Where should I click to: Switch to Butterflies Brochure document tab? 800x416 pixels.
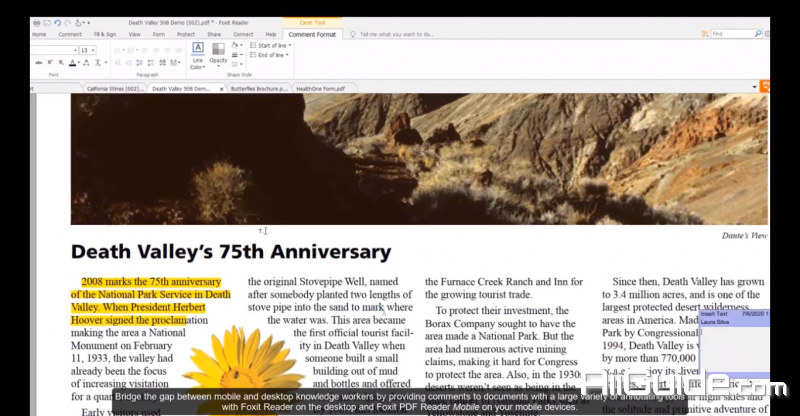coord(259,88)
